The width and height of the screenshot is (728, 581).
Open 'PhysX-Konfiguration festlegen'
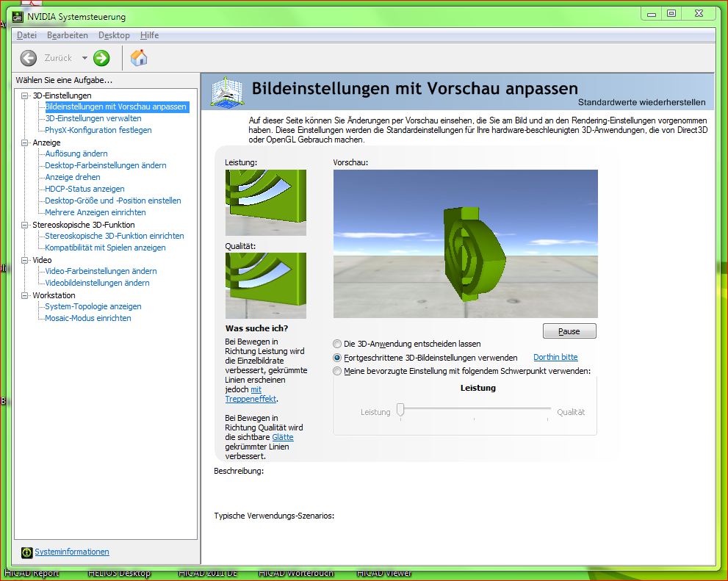pyautogui.click(x=98, y=131)
